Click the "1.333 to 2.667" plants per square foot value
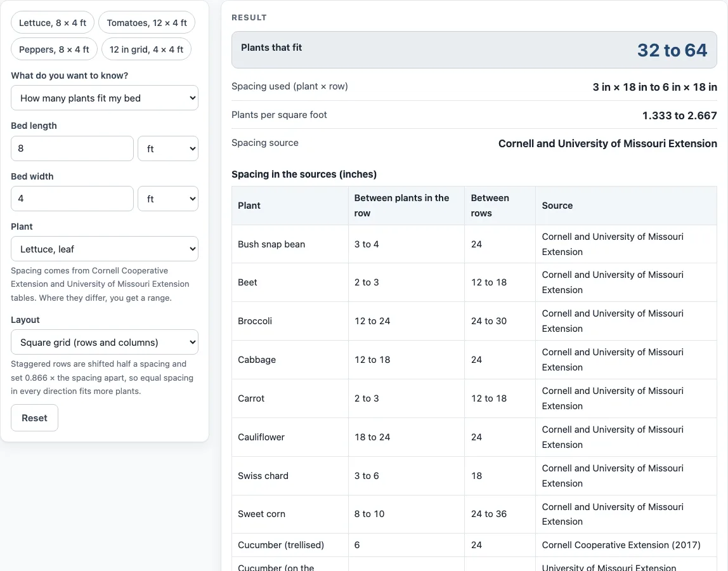The image size is (728, 571). [x=680, y=115]
